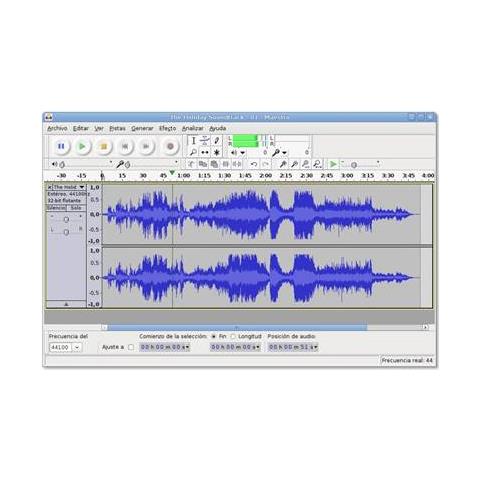Select the Draw pencil tool

pos(217,141)
